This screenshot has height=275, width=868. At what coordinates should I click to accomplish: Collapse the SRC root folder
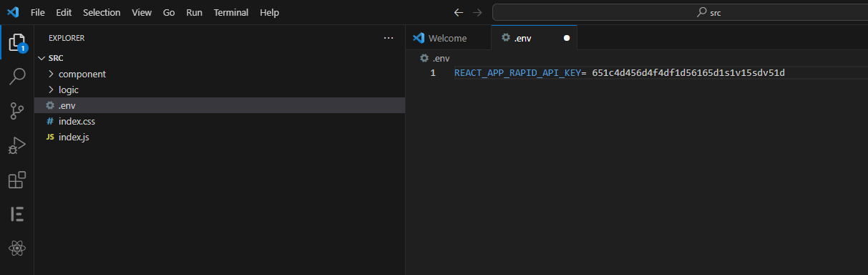coord(42,58)
